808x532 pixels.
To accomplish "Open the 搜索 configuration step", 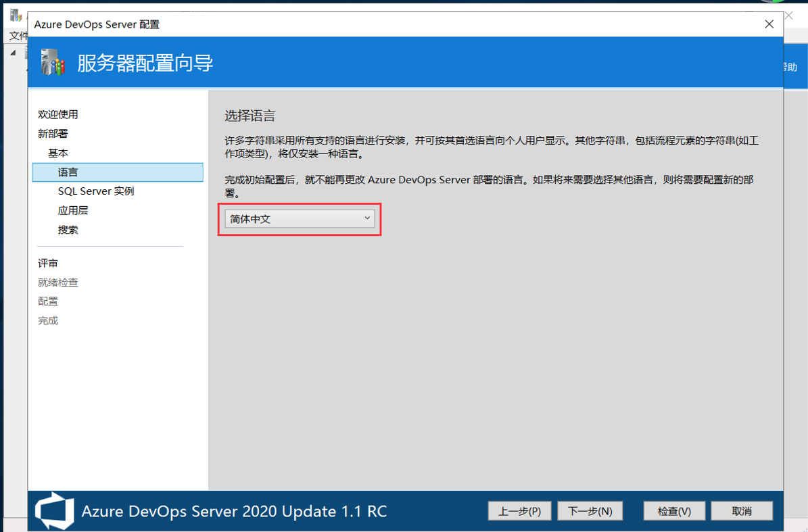I will (x=68, y=230).
